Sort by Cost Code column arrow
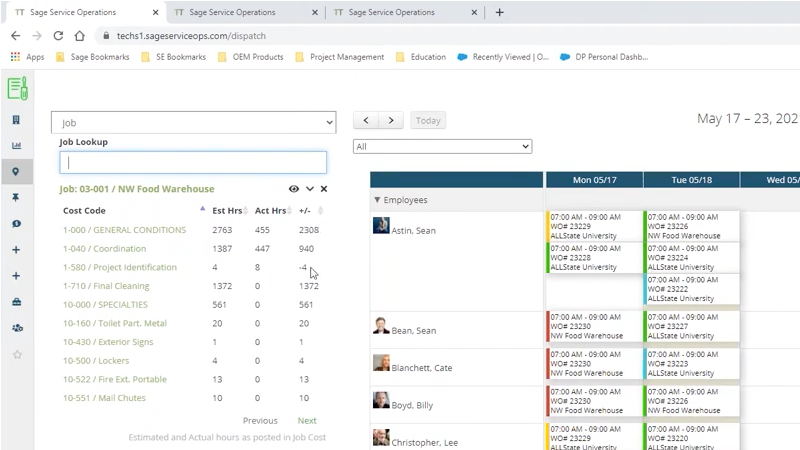 point(203,209)
